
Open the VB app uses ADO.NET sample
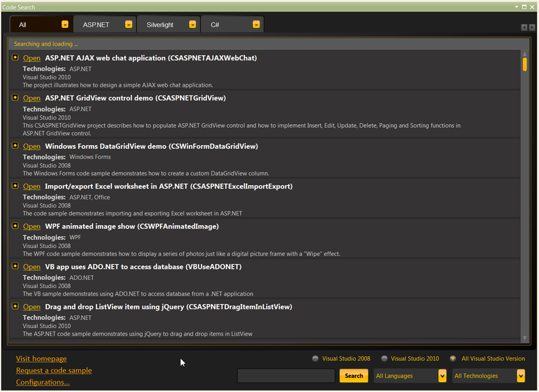(x=32, y=267)
